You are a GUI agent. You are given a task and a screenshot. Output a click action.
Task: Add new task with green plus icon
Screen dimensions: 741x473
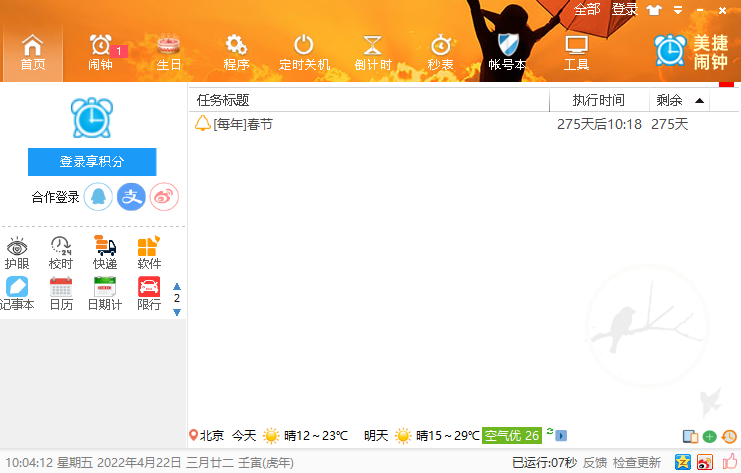point(709,437)
